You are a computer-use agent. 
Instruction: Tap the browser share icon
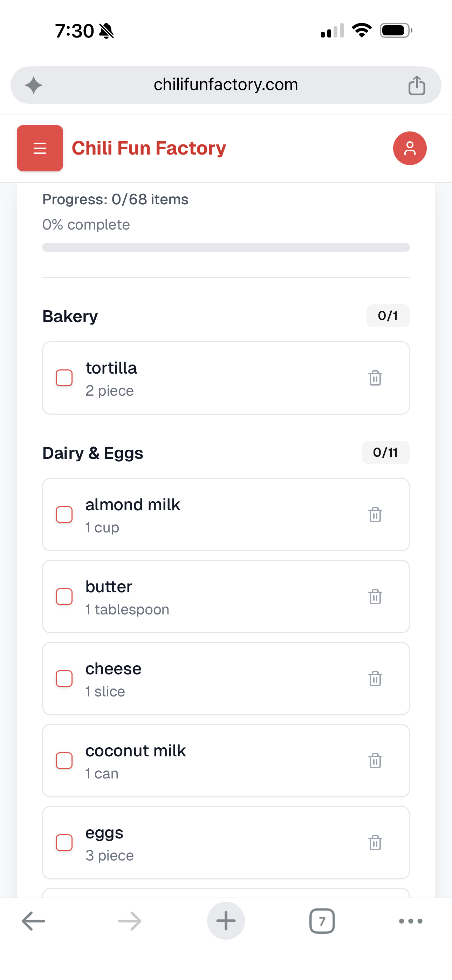[x=416, y=85]
